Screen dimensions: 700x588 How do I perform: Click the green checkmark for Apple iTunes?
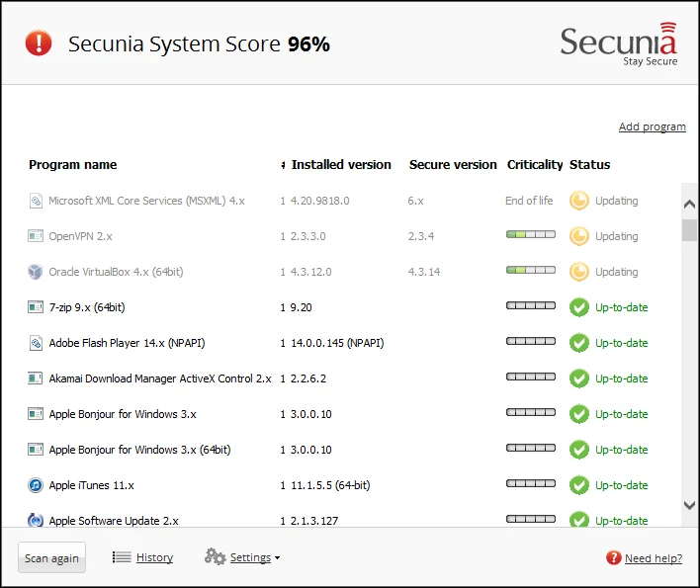[x=579, y=485]
